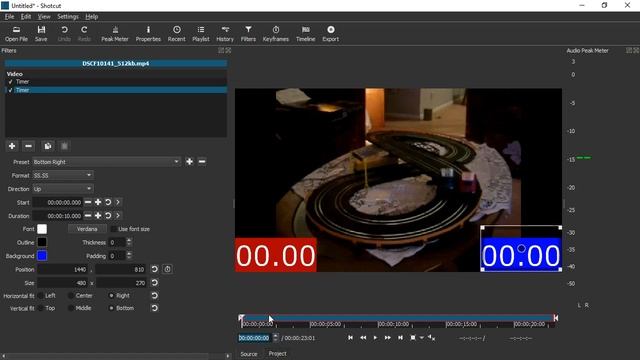
Task: Open the Playlist panel
Action: 200,34
